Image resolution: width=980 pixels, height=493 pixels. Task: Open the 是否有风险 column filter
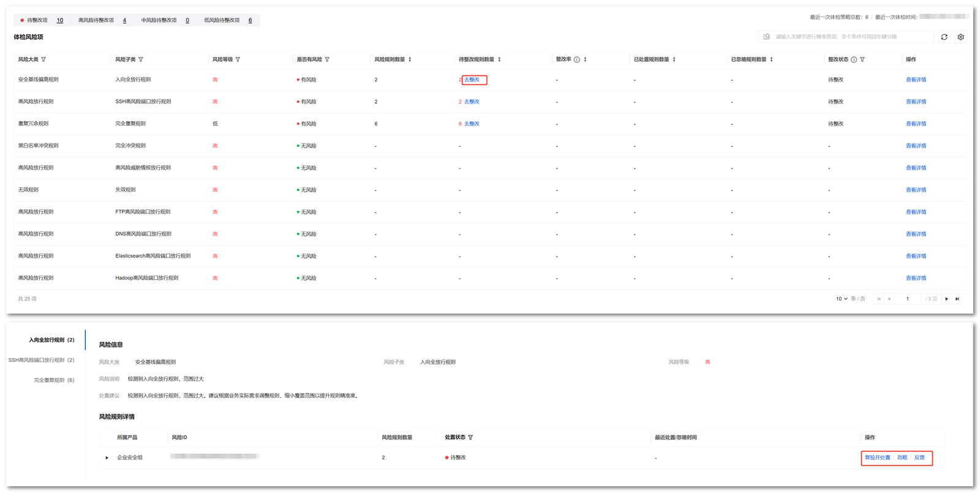tap(327, 59)
